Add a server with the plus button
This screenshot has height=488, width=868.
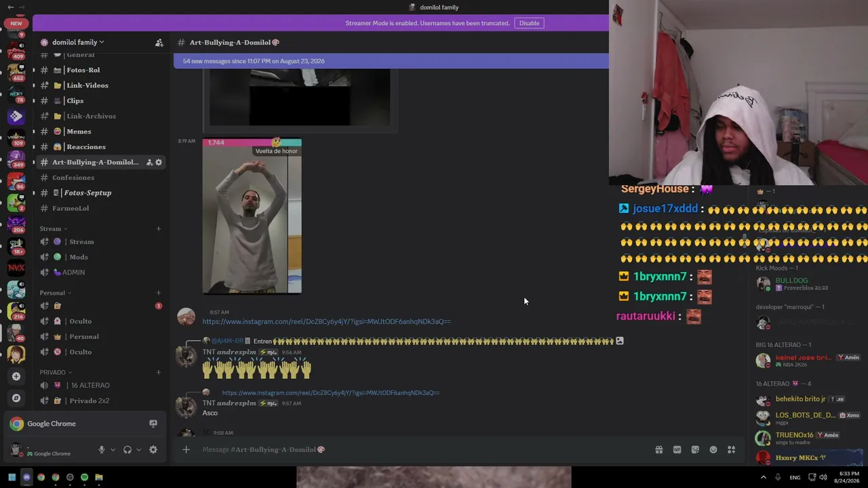tap(16, 376)
